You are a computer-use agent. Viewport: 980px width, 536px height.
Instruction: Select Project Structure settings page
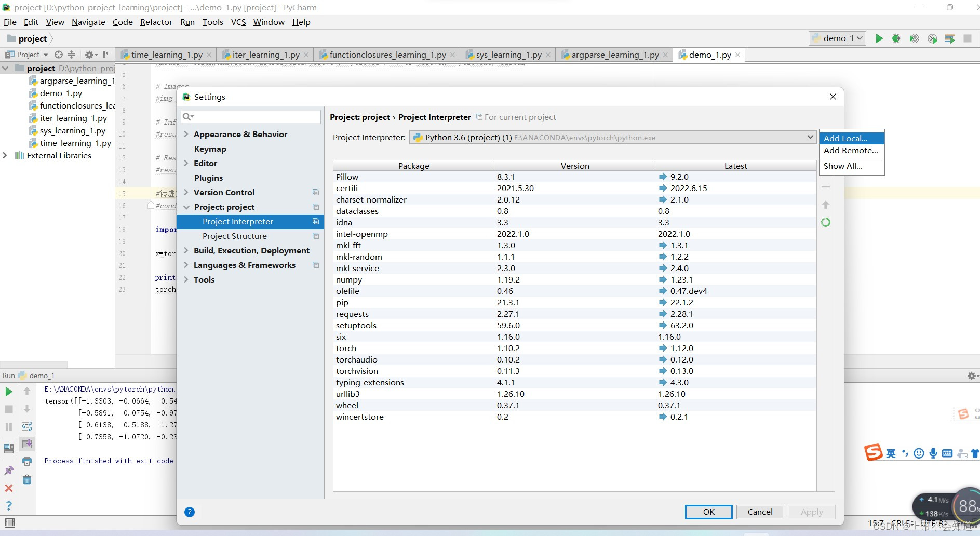[235, 236]
